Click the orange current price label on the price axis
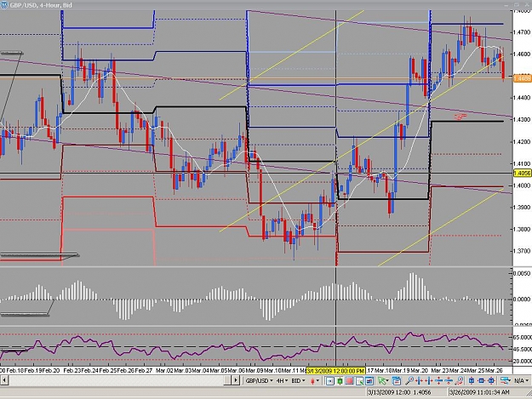532x399 pixels. pos(522,78)
